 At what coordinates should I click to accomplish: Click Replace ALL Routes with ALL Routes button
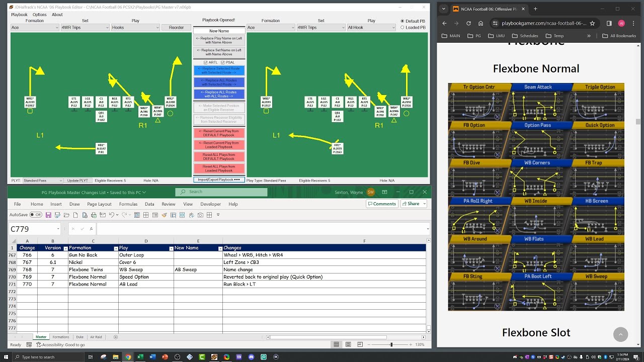(220, 94)
